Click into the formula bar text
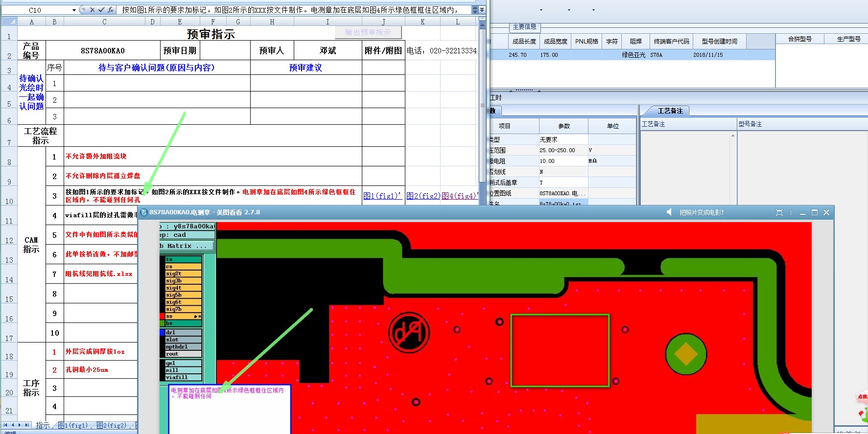Viewport: 868px width, 434px height. click(x=294, y=10)
